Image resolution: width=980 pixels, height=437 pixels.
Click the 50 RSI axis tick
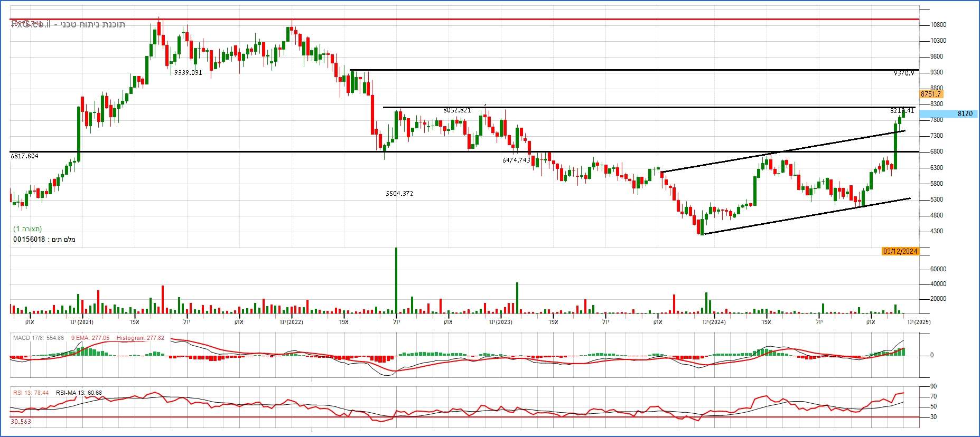pyautogui.click(x=934, y=406)
